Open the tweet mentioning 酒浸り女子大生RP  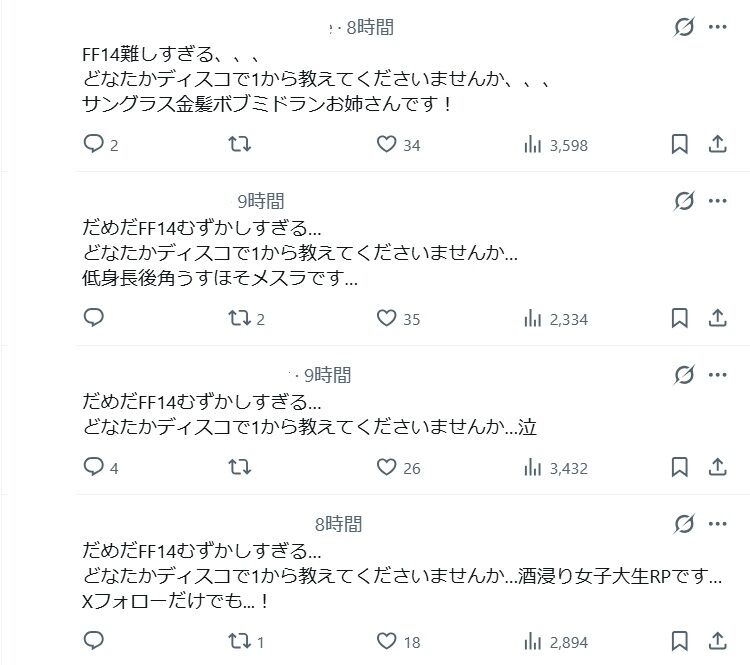(x=402, y=576)
